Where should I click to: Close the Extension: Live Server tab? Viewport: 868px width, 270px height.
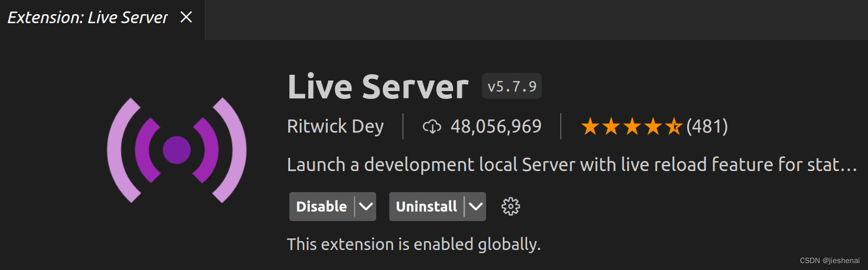coord(186,17)
